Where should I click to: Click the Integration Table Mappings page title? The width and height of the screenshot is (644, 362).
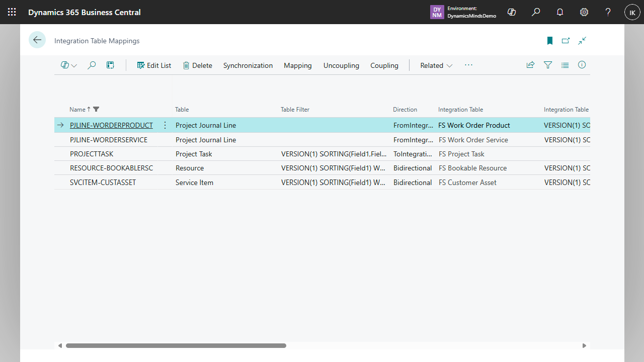pyautogui.click(x=97, y=41)
